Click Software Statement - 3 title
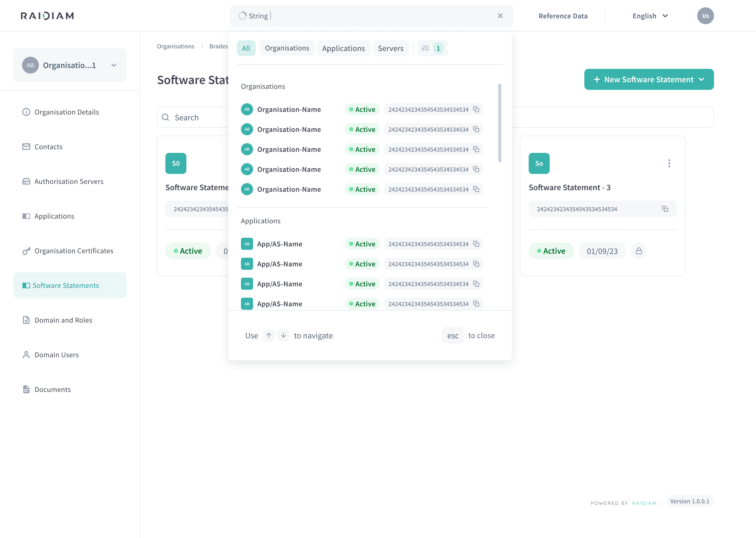Screen dimensions: 756x538 tap(569, 188)
